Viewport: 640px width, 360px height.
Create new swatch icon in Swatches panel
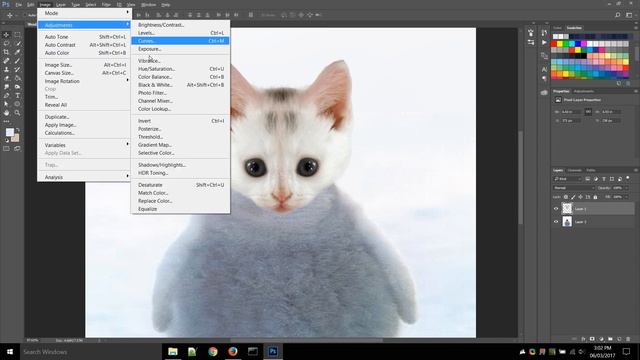point(619,83)
